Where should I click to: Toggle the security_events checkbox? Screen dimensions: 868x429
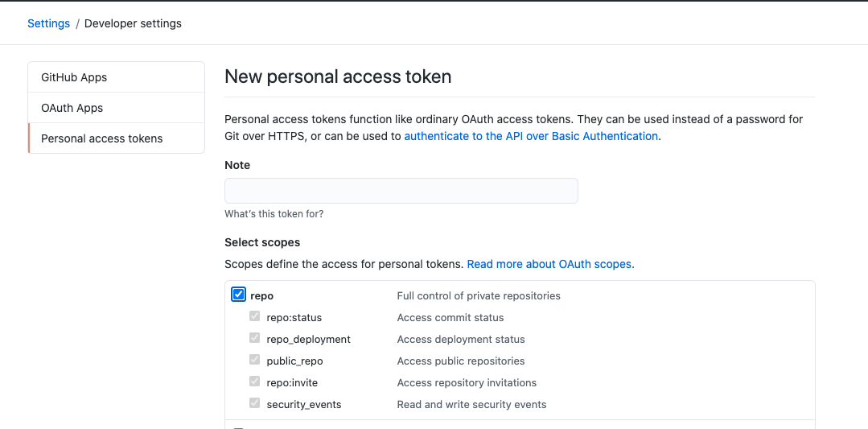coord(255,403)
